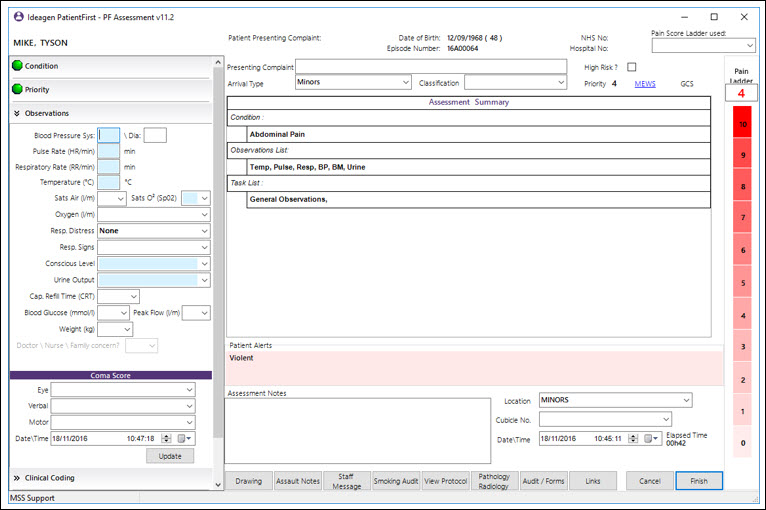This screenshot has width=766, height=510.
Task: Click the Blood Pressure Dia input field
Action: (155, 135)
